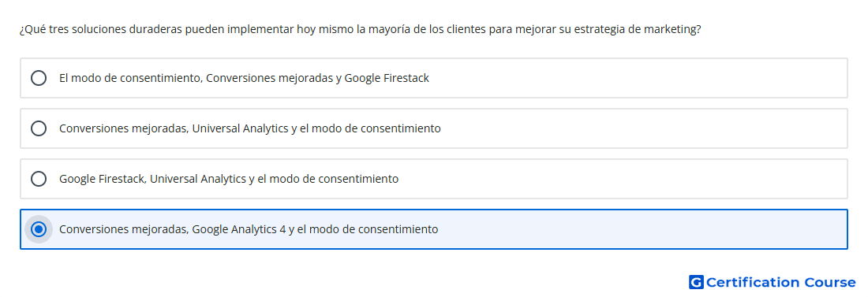Screen dimensions: 868x297
Task: Choose radio for Google Firestack, Universal Analytics option
Action: [x=39, y=179]
